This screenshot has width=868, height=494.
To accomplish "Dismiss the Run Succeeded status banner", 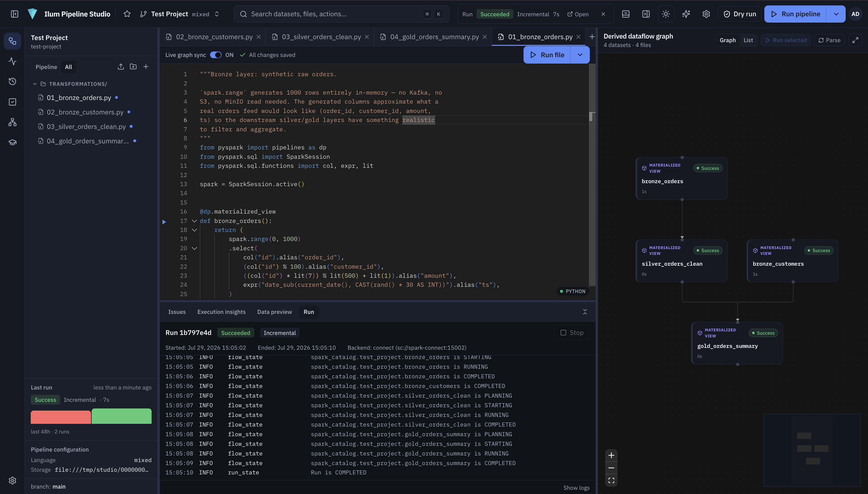I will tap(603, 14).
